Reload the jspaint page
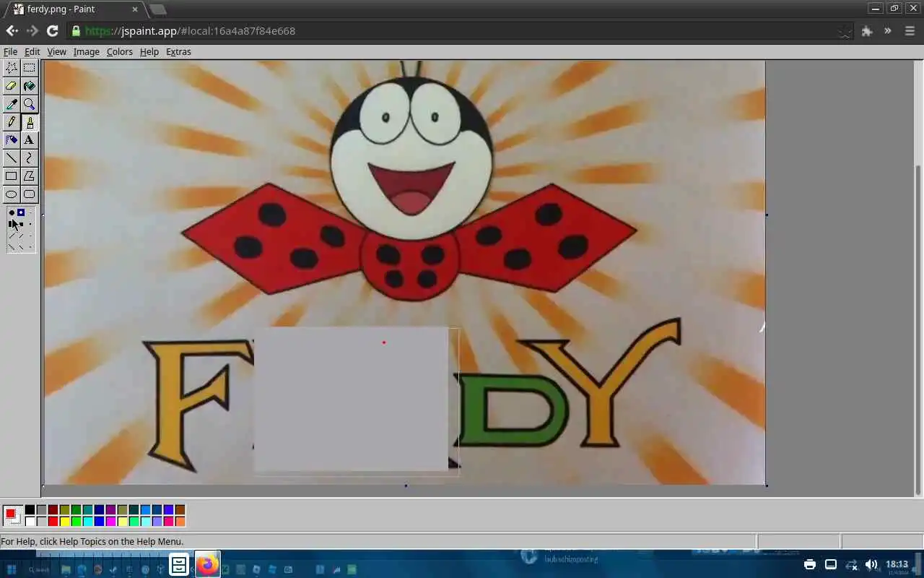The height and width of the screenshot is (578, 924). coord(52,30)
